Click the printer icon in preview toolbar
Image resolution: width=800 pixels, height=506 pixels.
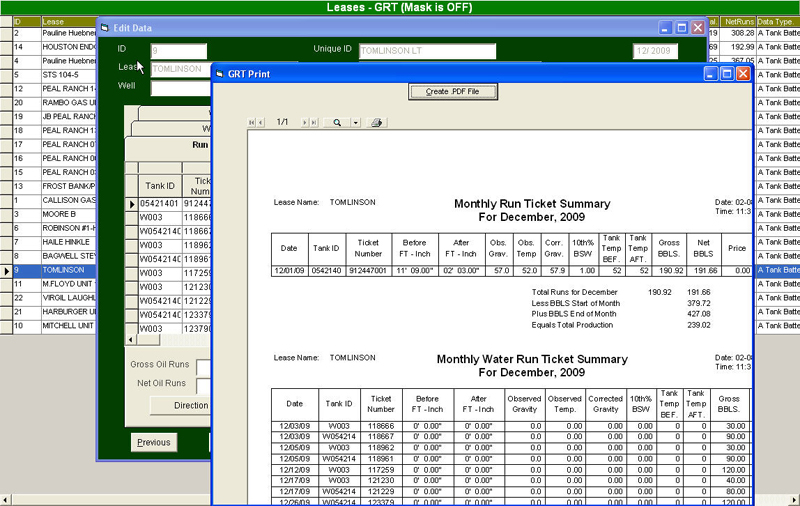click(x=377, y=122)
